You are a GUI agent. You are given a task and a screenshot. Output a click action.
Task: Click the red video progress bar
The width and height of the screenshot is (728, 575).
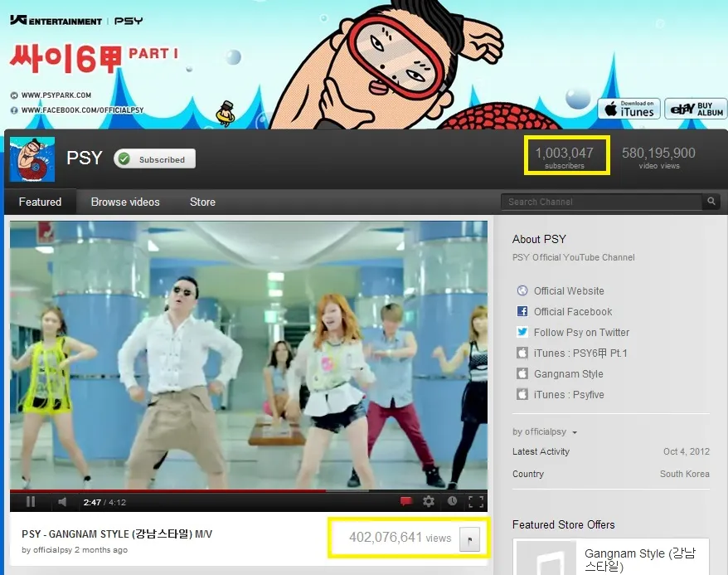pos(166,490)
